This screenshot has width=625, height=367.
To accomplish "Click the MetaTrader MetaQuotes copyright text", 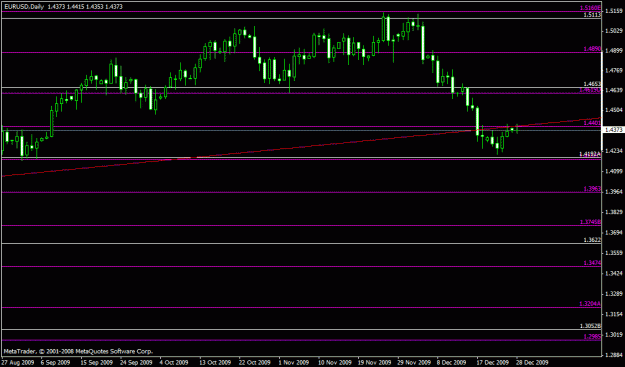I will pyautogui.click(x=78, y=352).
